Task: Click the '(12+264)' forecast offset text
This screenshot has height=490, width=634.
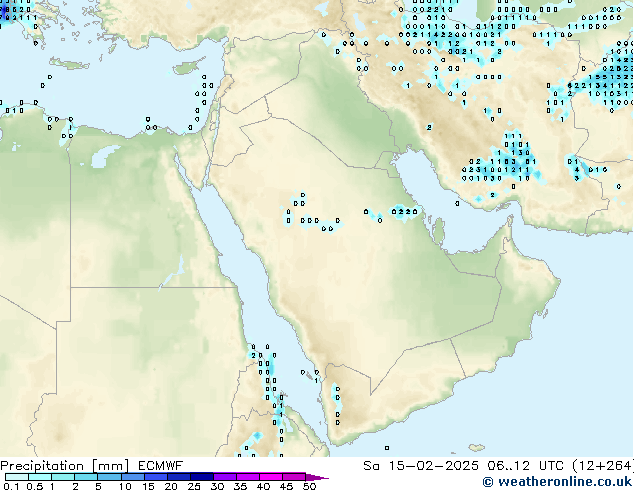Action: [602, 466]
